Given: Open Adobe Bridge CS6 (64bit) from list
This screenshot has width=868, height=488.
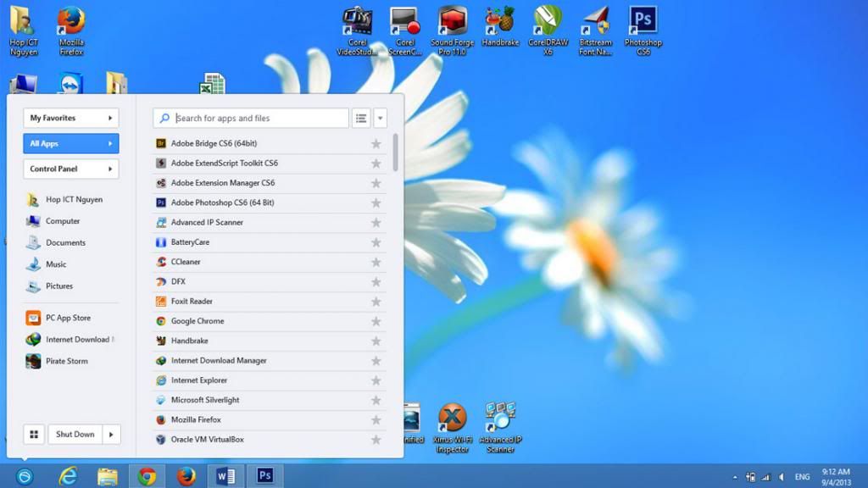Looking at the screenshot, I should click(x=213, y=143).
